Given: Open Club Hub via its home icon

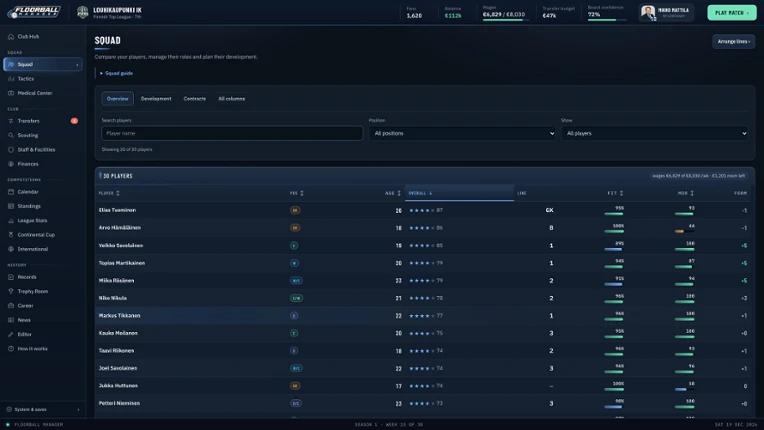Looking at the screenshot, I should coord(11,37).
